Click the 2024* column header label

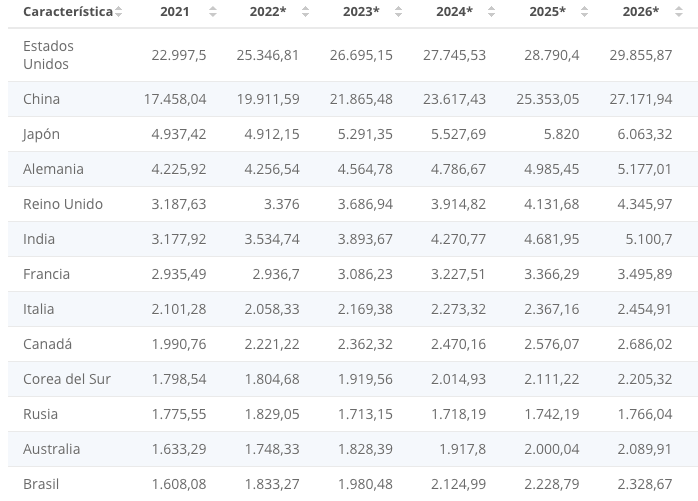[455, 12]
